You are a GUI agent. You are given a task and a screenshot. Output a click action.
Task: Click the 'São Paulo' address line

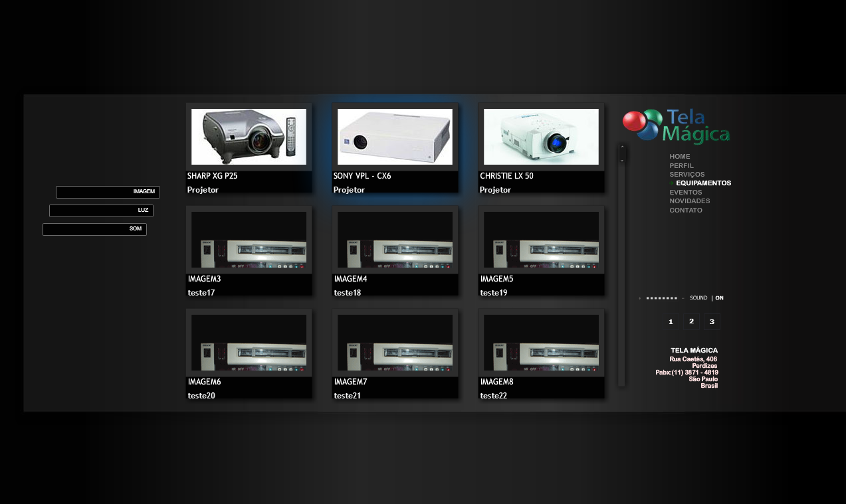[703, 379]
